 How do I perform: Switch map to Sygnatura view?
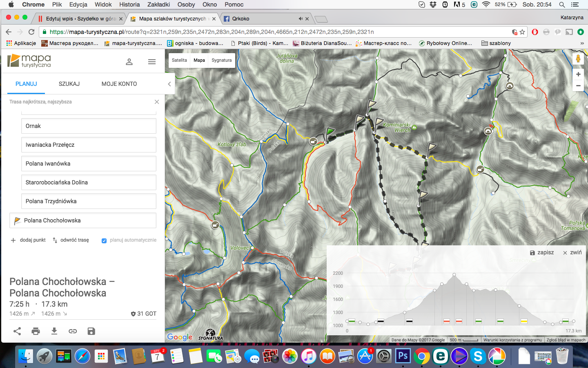coord(222,60)
